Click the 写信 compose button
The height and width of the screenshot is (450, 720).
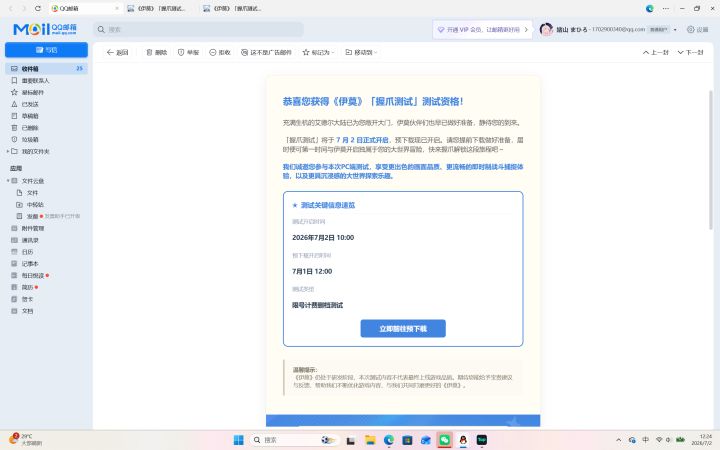click(46, 50)
